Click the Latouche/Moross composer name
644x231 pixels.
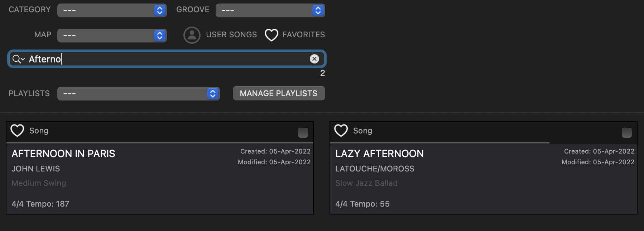375,169
